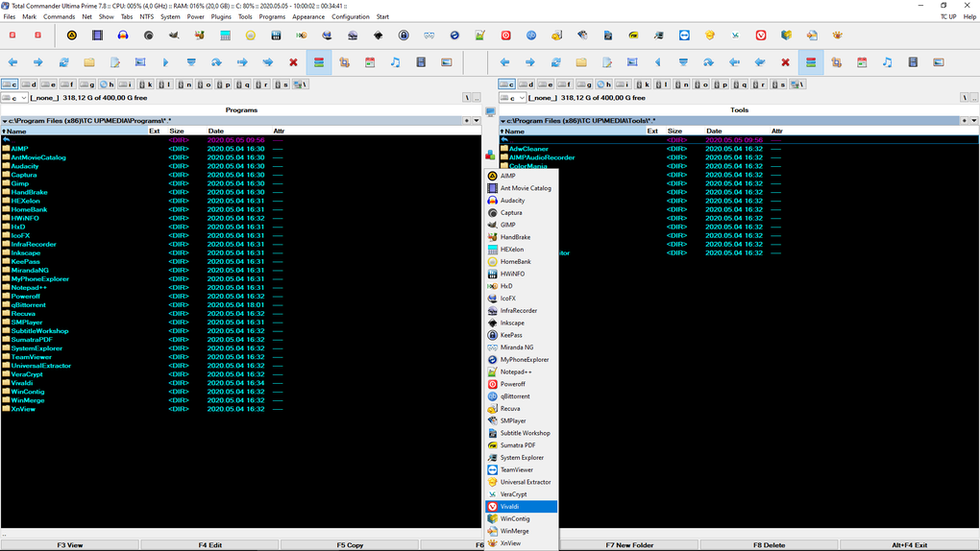980x551 pixels.
Task: Click left panel music note icon
Action: (x=395, y=62)
